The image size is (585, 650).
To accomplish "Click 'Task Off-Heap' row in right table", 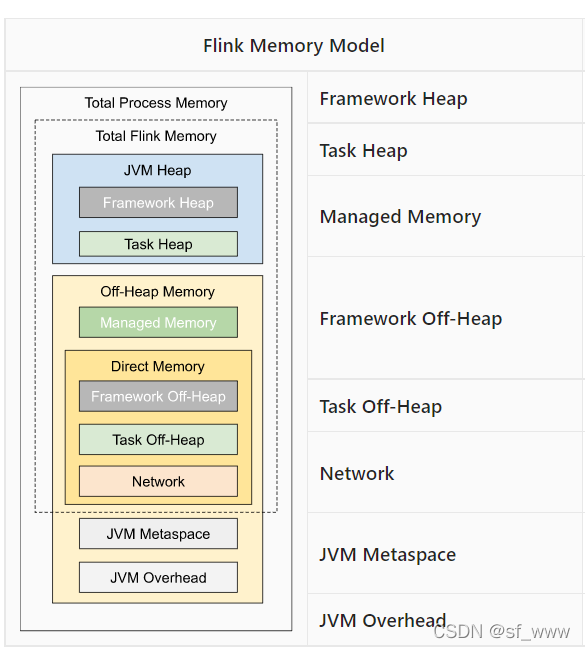I will [x=446, y=406].
